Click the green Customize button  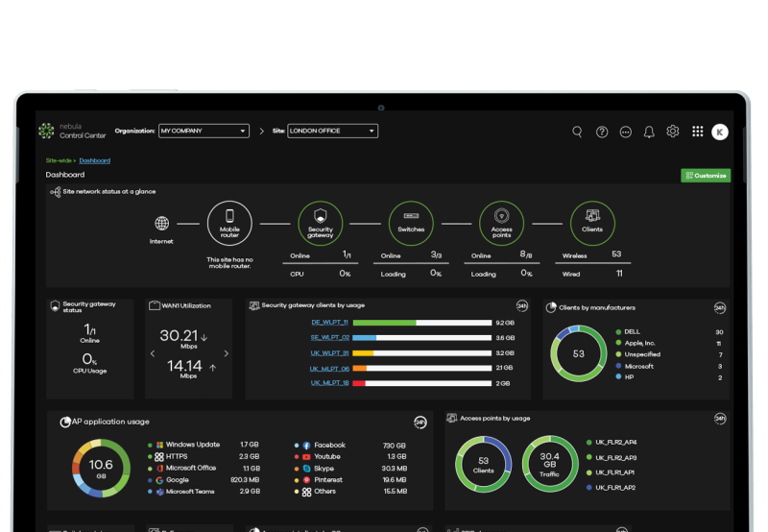706,176
